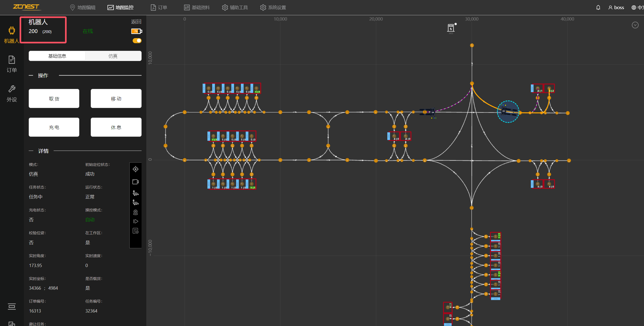644x326 pixels.
Task: Click the globe language icon
Action: pos(634,8)
